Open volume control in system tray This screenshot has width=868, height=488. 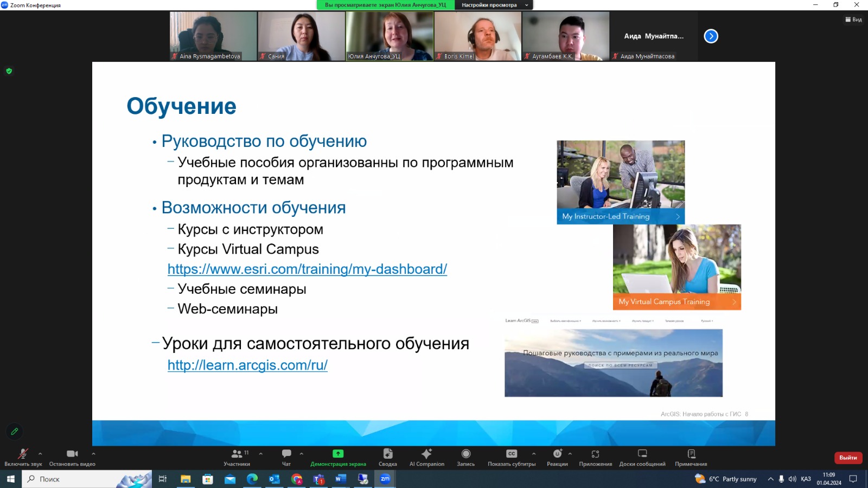(x=792, y=479)
